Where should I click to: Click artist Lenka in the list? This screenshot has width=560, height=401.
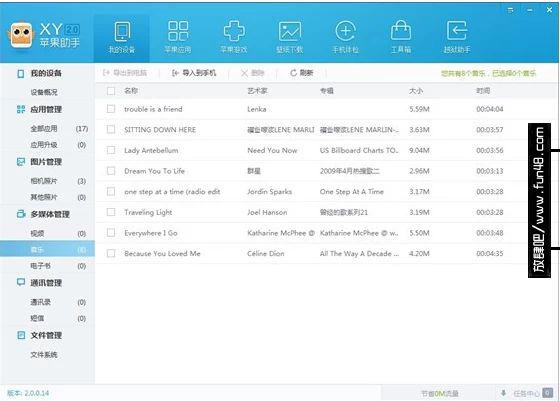(257, 109)
